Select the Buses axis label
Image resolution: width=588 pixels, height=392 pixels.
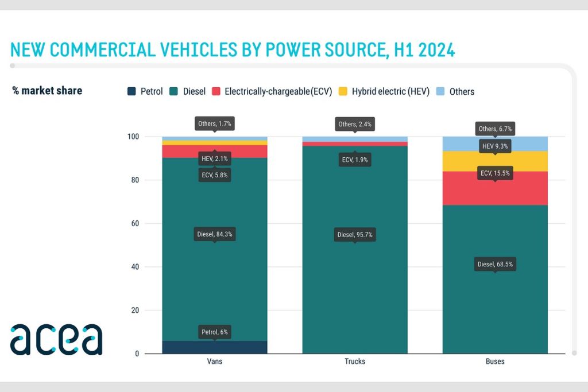(495, 362)
